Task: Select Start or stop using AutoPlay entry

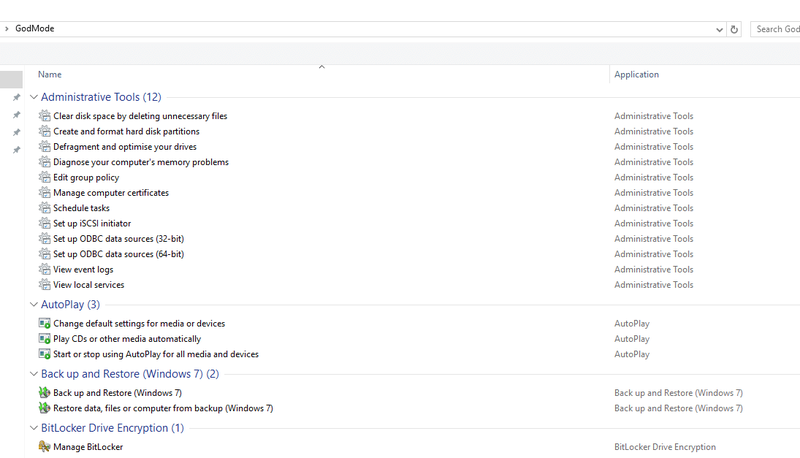Action: tap(156, 354)
